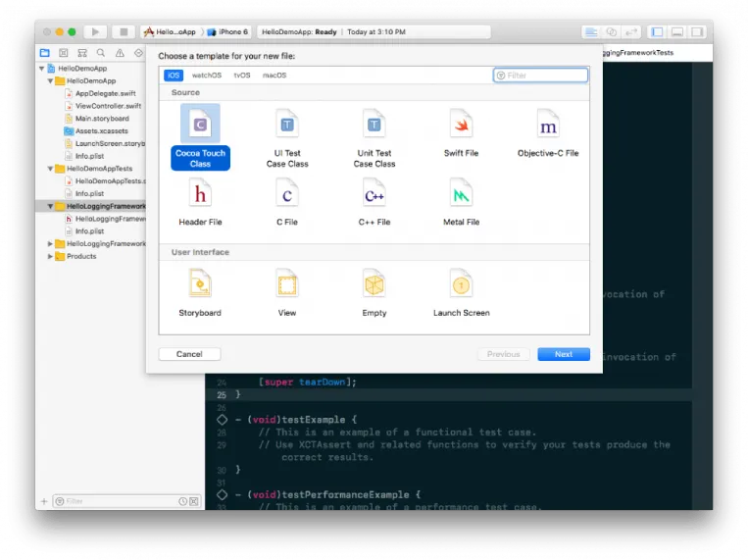Open the test navigator diamond icon

coord(138,53)
